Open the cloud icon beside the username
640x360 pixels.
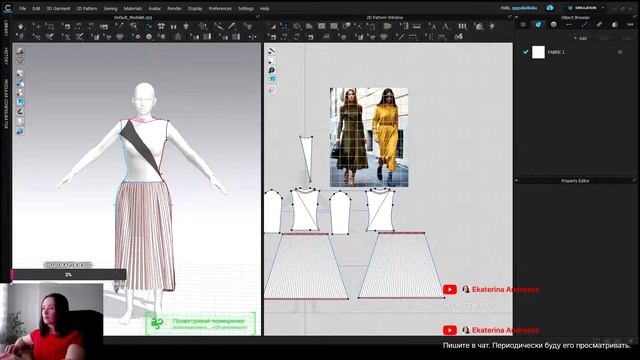pyautogui.click(x=550, y=8)
